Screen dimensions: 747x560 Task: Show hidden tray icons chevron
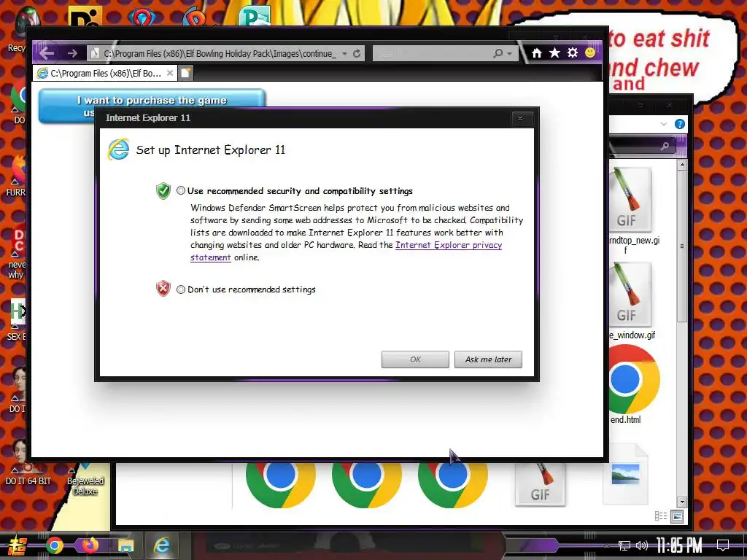606,545
